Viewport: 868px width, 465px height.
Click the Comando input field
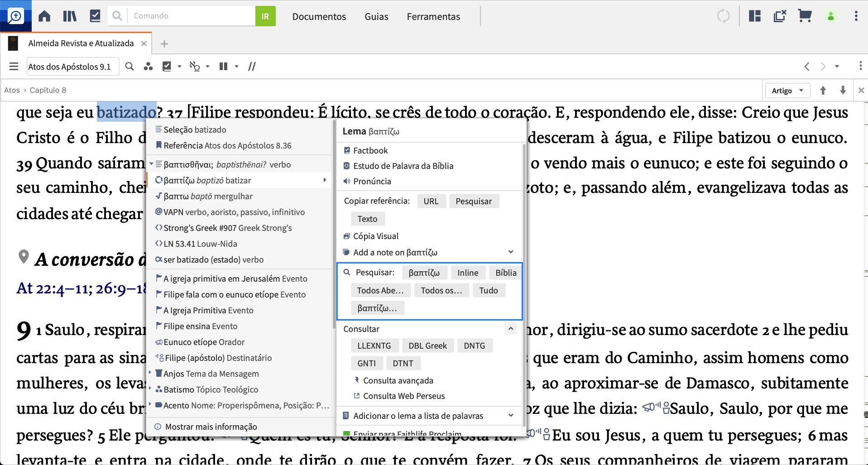click(x=192, y=16)
